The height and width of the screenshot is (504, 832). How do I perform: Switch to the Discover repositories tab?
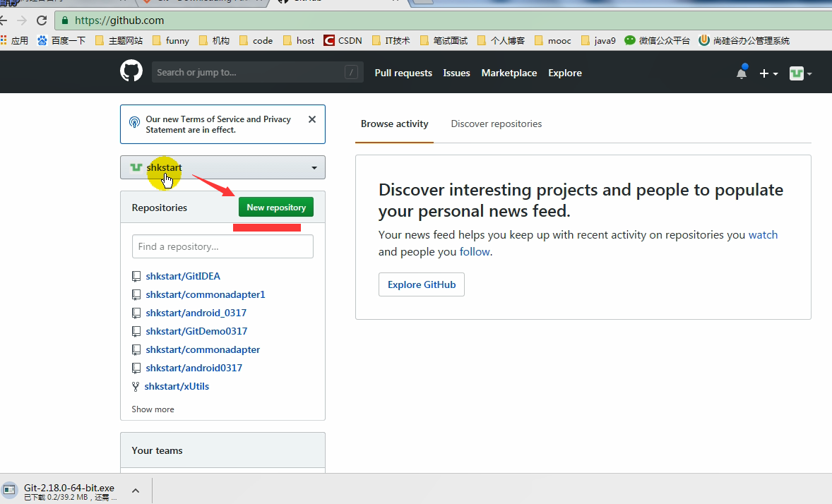(x=496, y=124)
